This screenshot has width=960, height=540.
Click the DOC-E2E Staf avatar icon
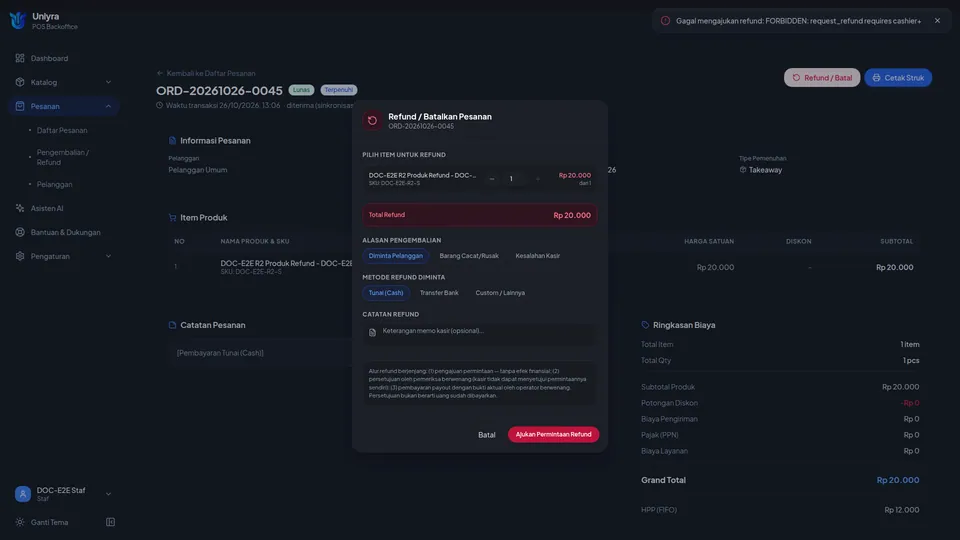(x=23, y=493)
